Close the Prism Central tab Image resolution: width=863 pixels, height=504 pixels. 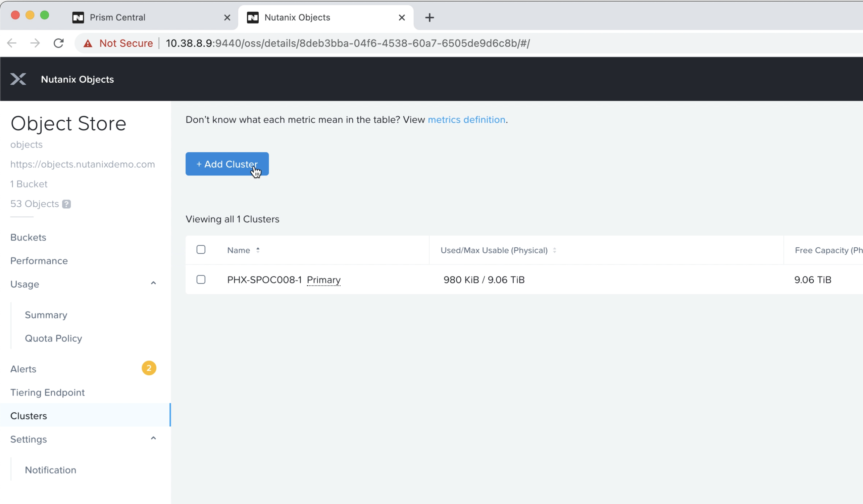(x=227, y=17)
